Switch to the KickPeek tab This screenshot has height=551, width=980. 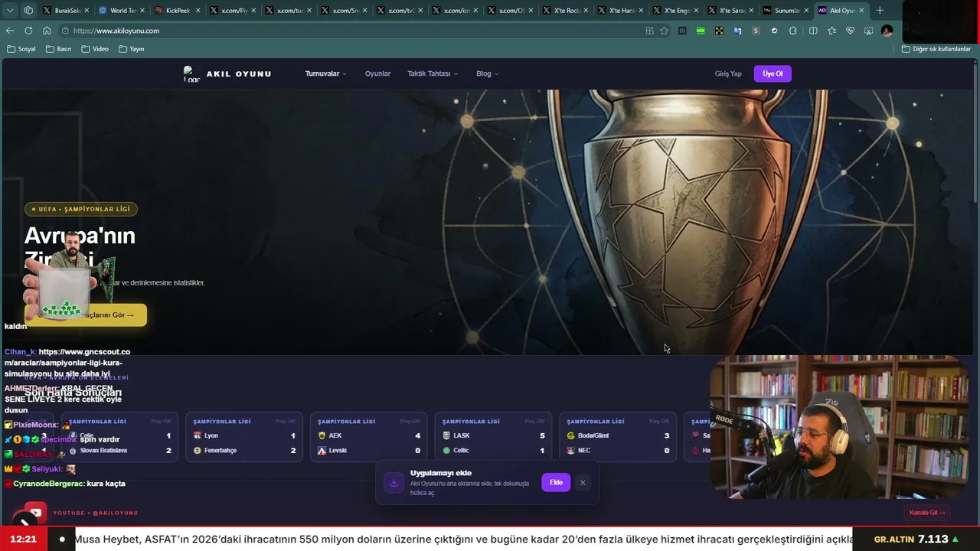tap(178, 11)
